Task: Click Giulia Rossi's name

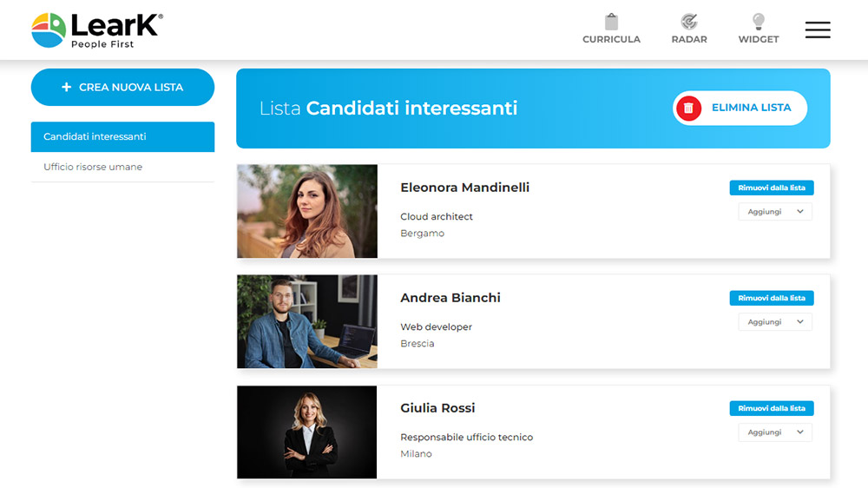Action: 437,408
